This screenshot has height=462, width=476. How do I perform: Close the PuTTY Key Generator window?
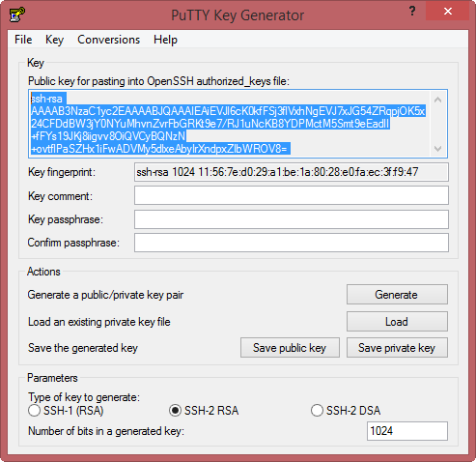(x=448, y=12)
